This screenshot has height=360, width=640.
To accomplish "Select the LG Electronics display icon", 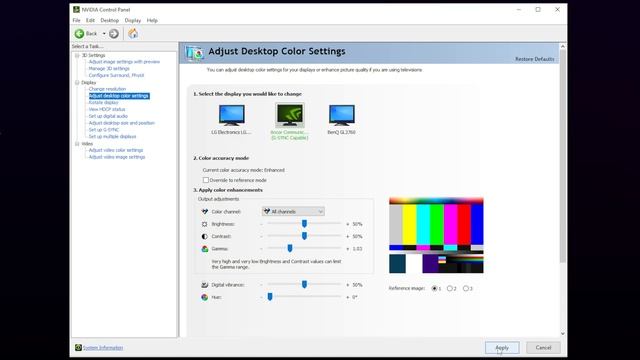I will tap(231, 115).
